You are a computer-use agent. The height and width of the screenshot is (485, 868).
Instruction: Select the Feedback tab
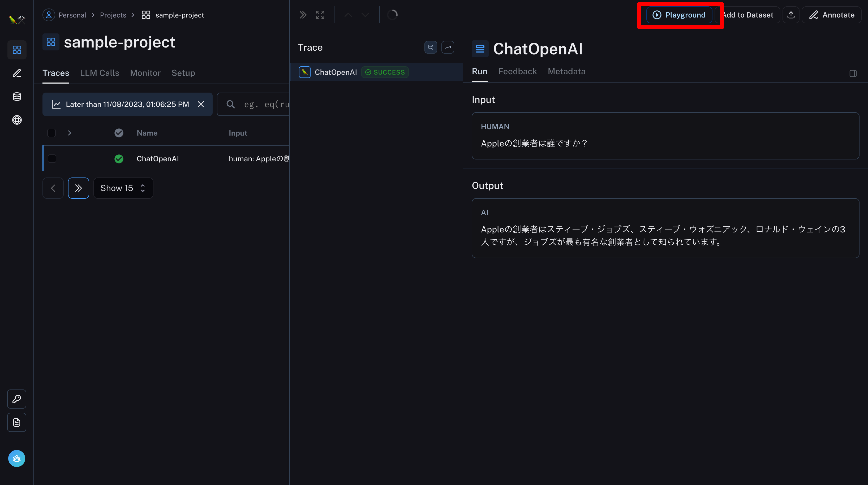[x=518, y=71]
